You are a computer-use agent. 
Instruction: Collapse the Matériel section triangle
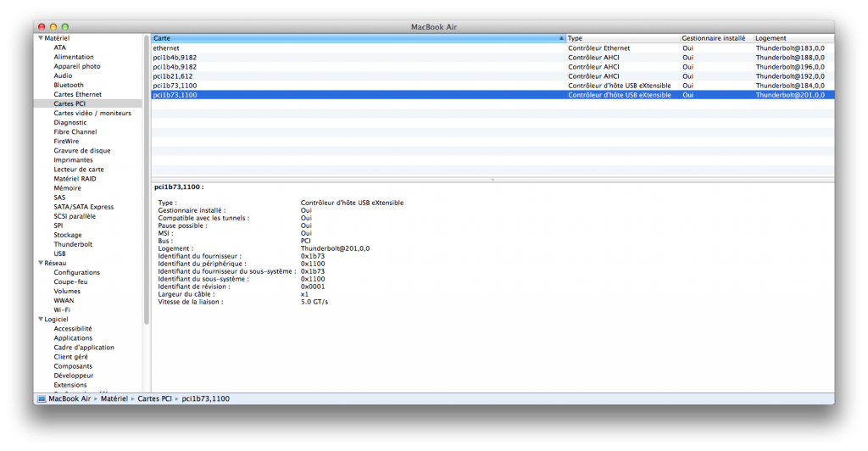[x=41, y=38]
